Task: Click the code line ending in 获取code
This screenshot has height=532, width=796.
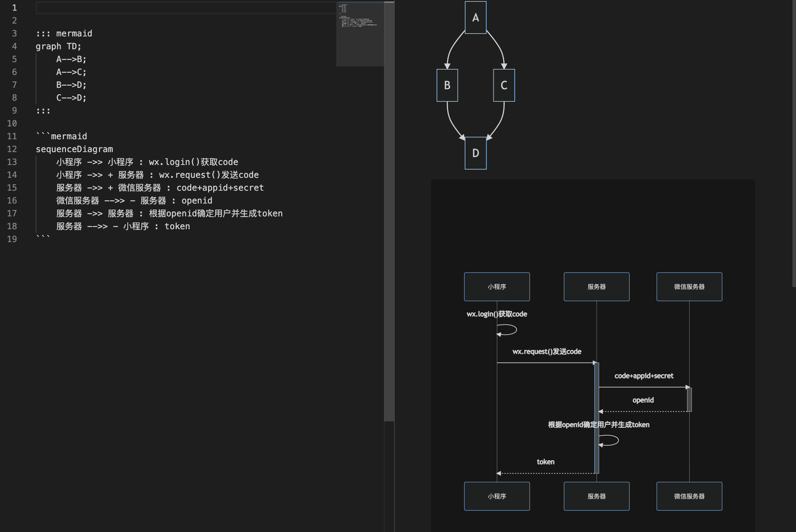Action: tap(147, 162)
